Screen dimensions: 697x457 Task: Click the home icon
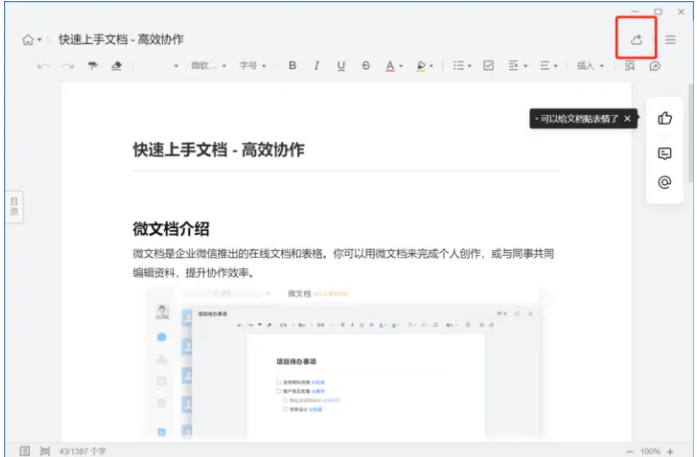pos(28,40)
